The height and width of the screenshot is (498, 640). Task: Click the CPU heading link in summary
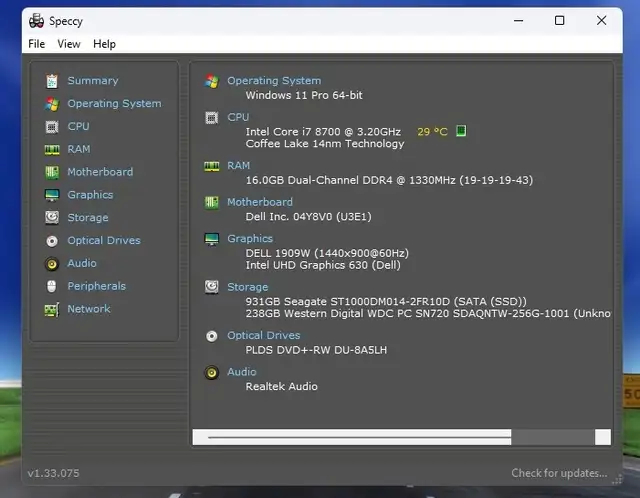point(238,117)
